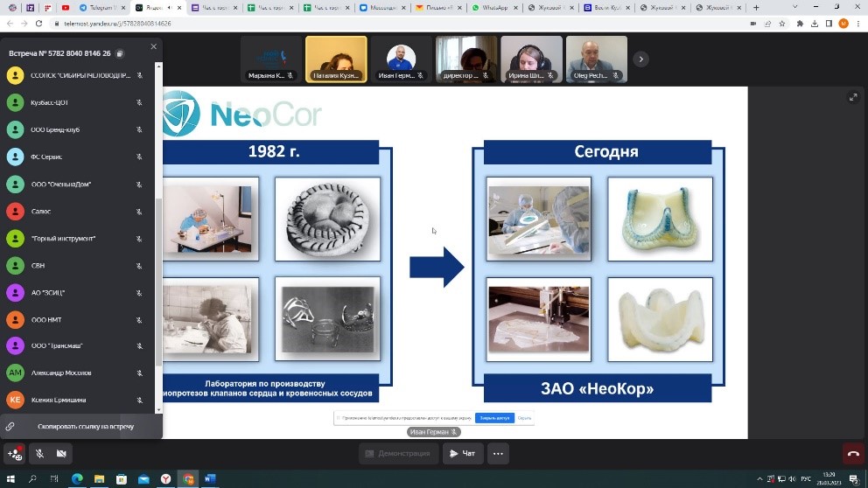Toggle camera off in bottom toolbar
Viewport: 868px width, 488px height.
click(61, 453)
